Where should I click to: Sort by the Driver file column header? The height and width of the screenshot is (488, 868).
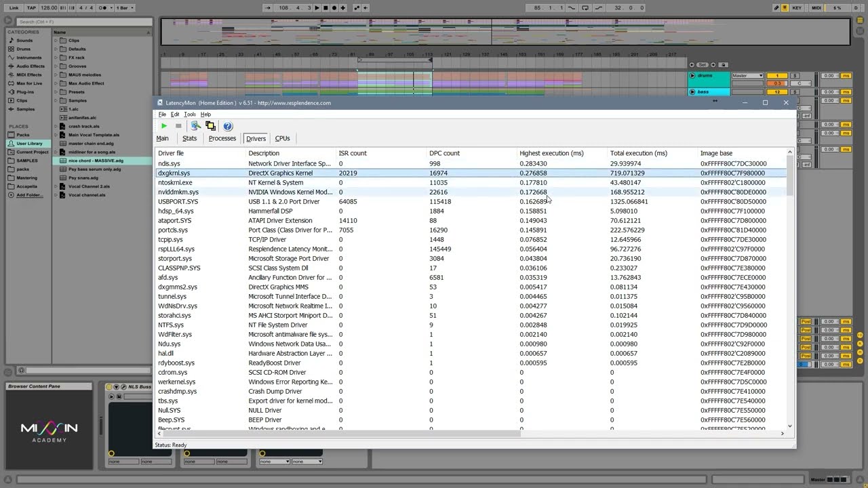(201, 153)
